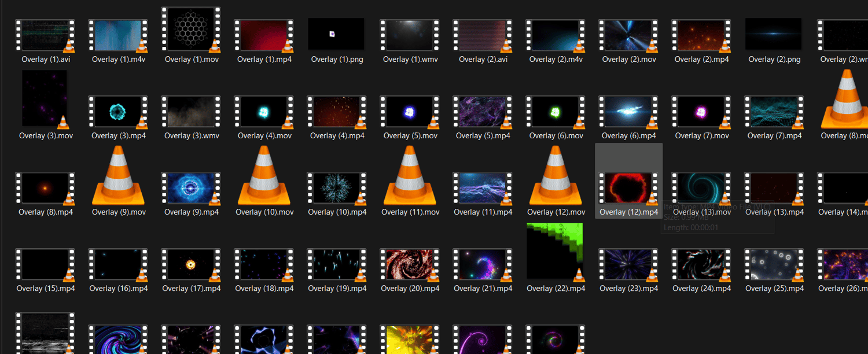Select the teal wave Overlay (7).mp4 thumbnail

(x=774, y=112)
